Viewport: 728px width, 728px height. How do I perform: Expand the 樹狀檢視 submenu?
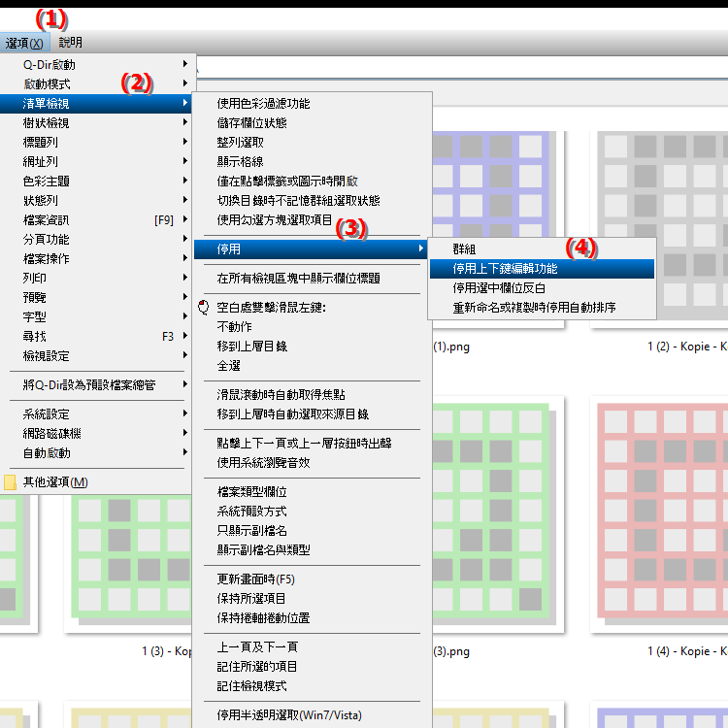tap(97, 123)
